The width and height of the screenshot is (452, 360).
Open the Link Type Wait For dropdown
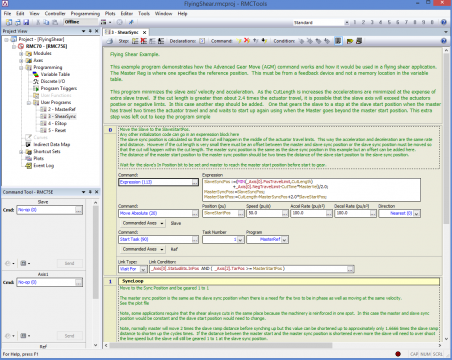143,269
